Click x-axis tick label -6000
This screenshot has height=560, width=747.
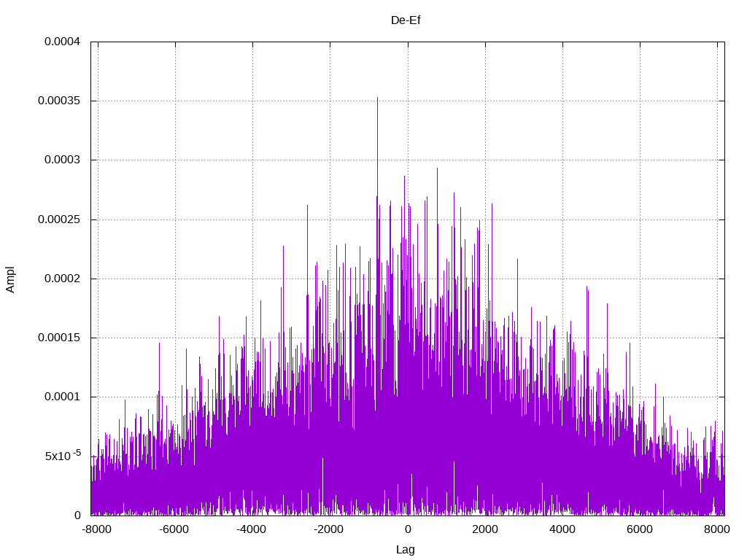174,529
